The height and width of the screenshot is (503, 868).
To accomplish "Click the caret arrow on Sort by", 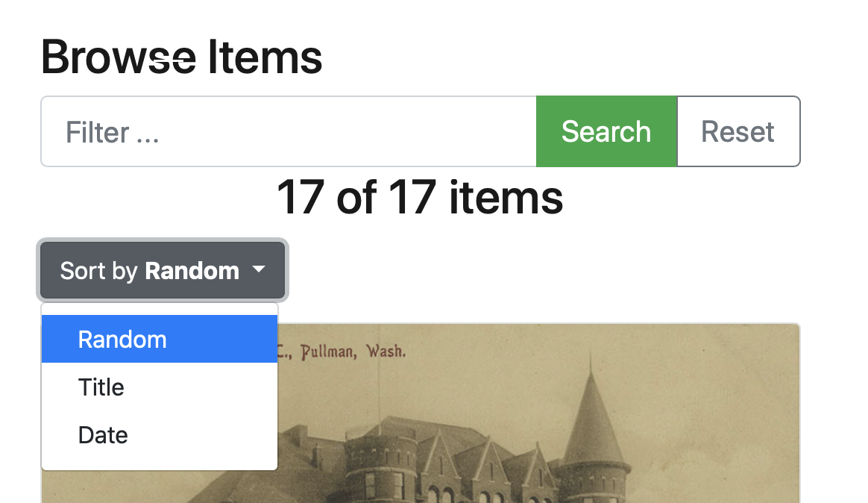I will coord(259,270).
